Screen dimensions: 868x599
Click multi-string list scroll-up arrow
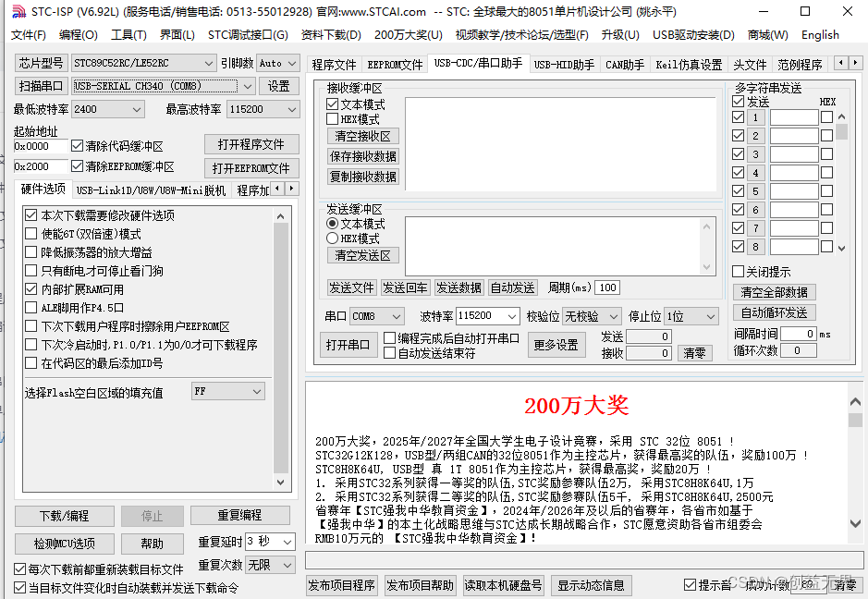[841, 116]
